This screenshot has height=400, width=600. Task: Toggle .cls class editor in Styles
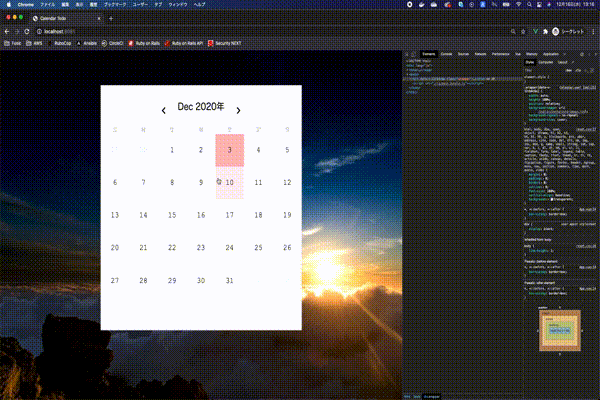pos(578,70)
